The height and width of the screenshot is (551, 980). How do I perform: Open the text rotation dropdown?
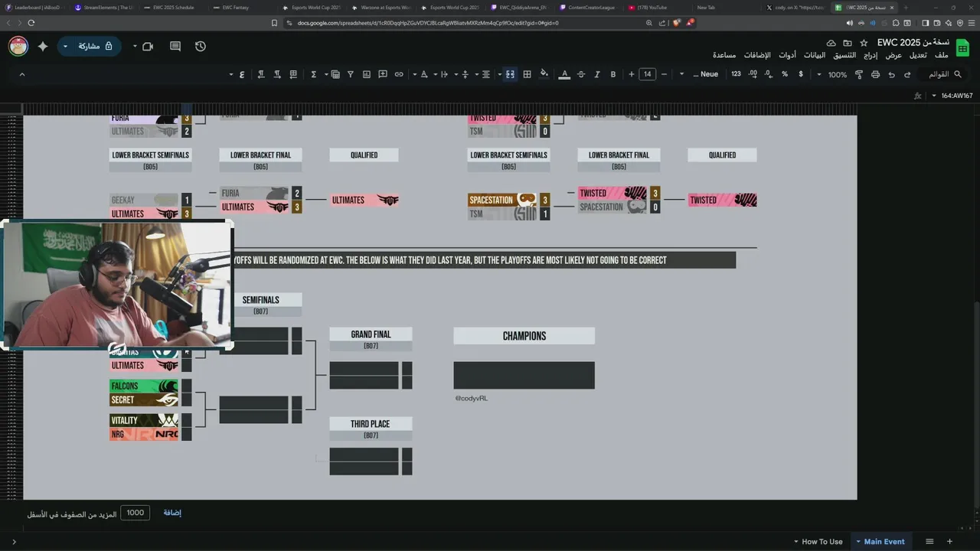click(x=420, y=74)
